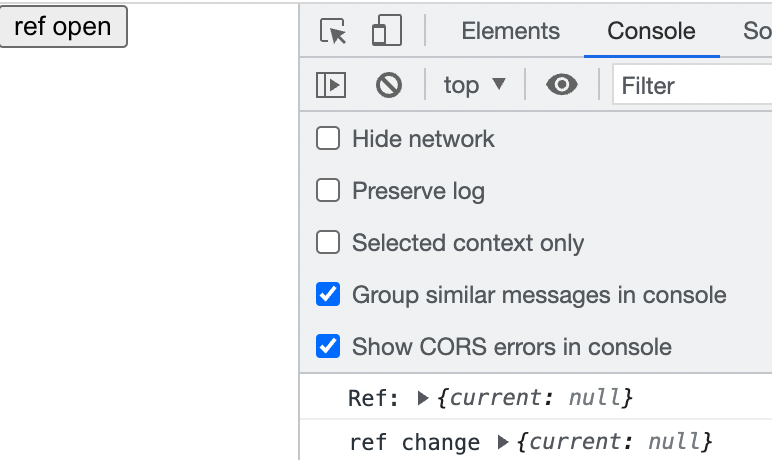Open the partially visible Sources tab

click(757, 32)
